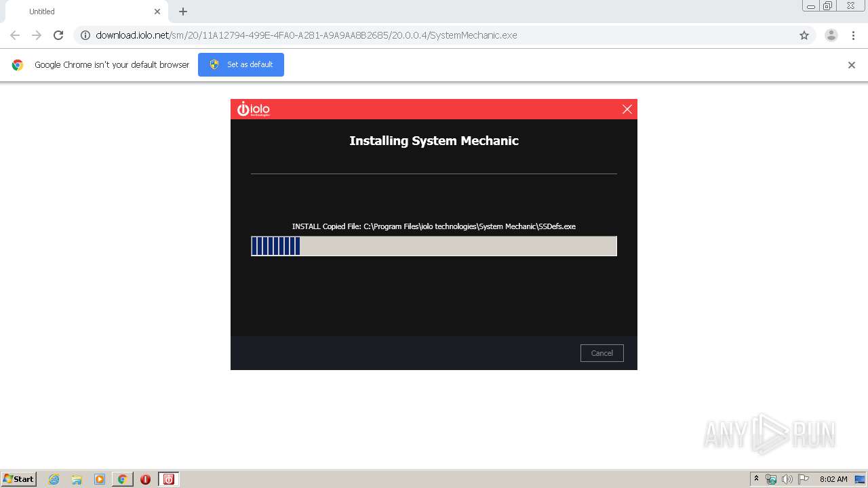Cancel the System Mechanic installation
The image size is (868, 488).
tap(601, 353)
